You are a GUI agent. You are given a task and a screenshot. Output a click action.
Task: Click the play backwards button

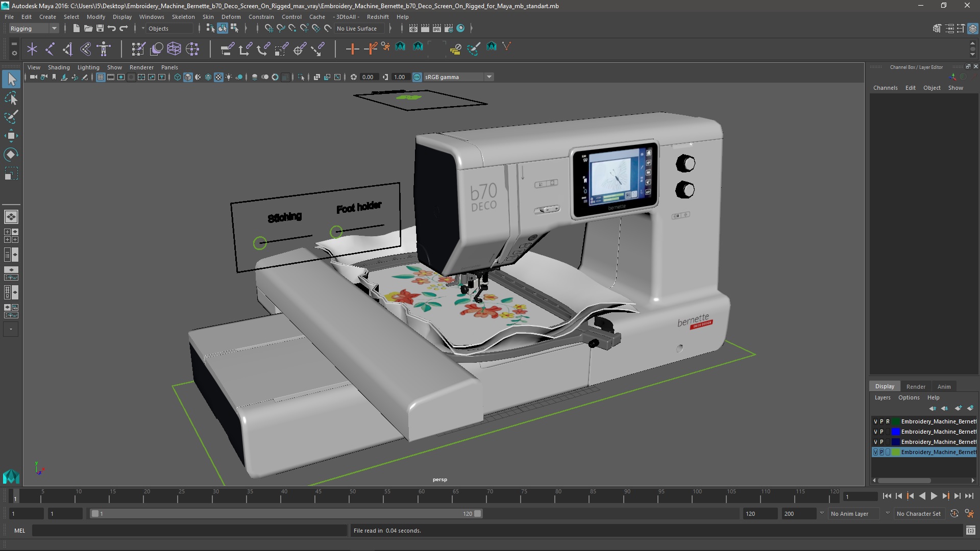tap(922, 496)
